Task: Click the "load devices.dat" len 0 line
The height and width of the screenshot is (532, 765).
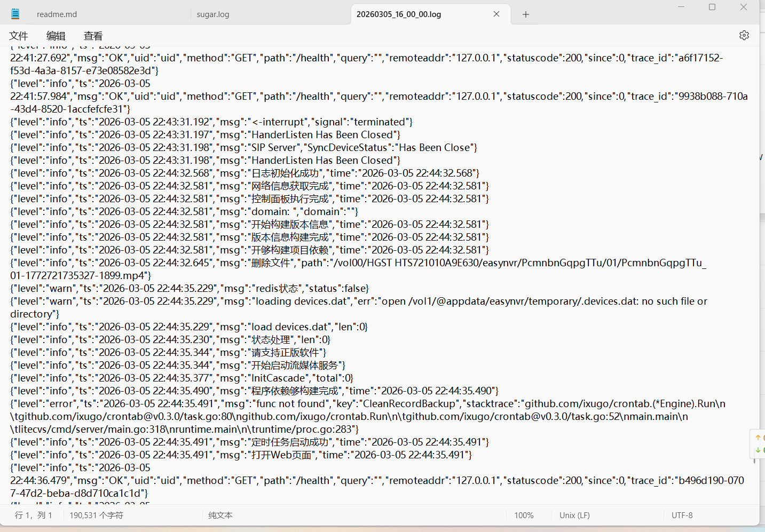Action: [189, 327]
